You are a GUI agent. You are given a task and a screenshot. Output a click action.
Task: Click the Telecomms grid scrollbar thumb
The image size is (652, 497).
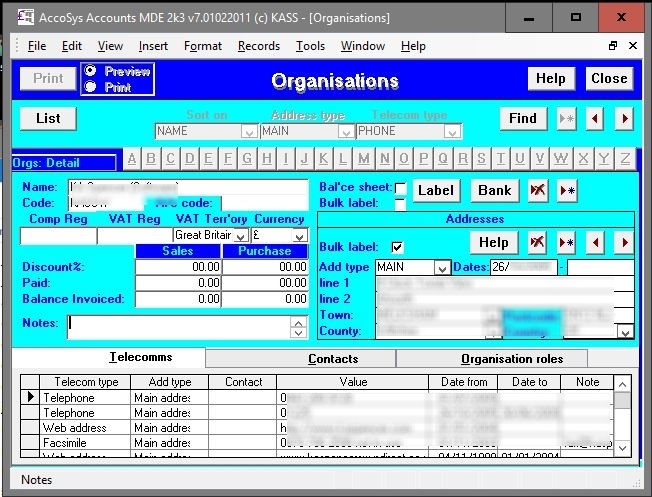point(622,401)
